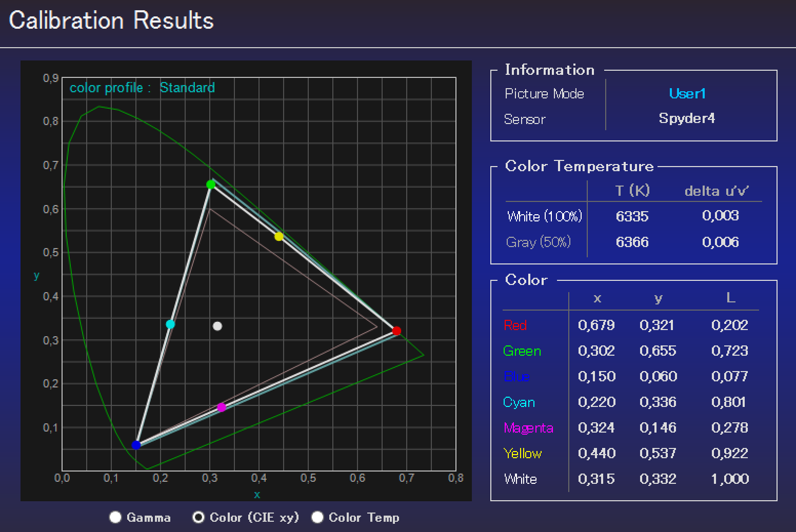Click the Calibration Results title
This screenshot has width=796, height=532.
click(x=111, y=21)
